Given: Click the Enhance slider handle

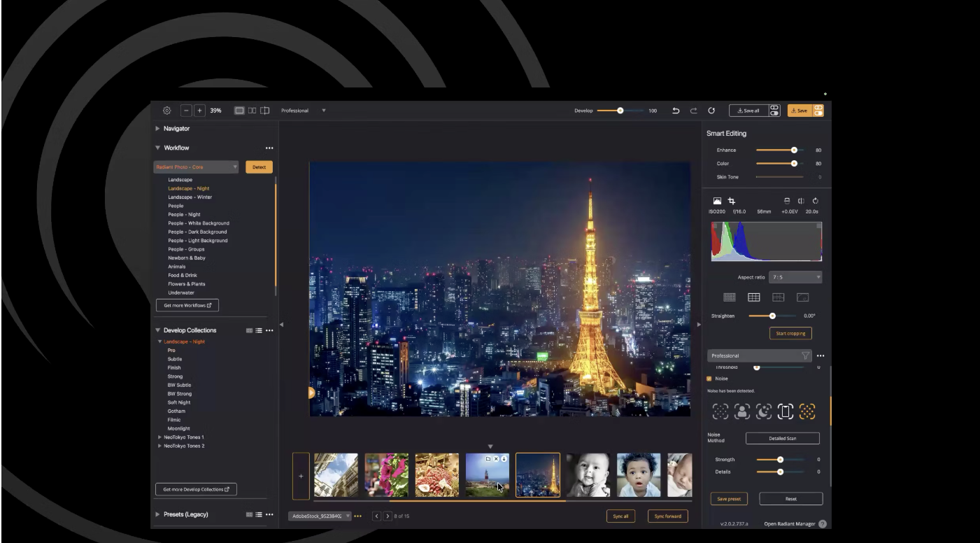Looking at the screenshot, I should [x=794, y=150].
